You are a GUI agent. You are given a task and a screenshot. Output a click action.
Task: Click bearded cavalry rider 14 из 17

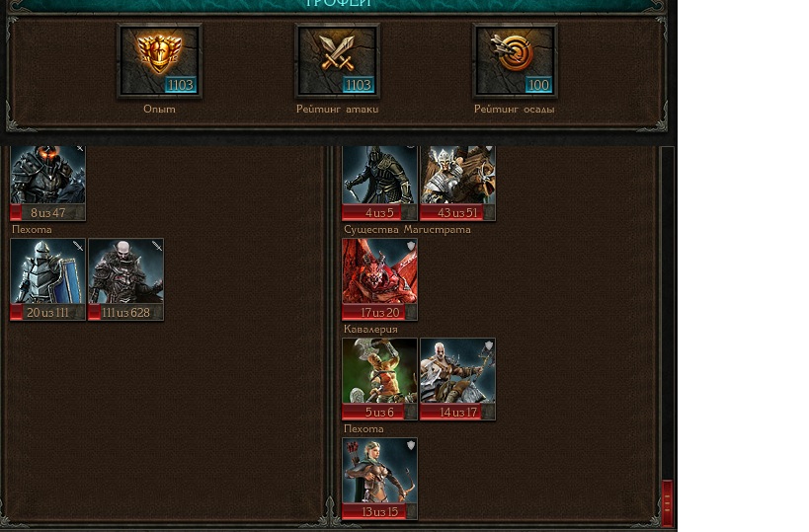[x=457, y=379]
